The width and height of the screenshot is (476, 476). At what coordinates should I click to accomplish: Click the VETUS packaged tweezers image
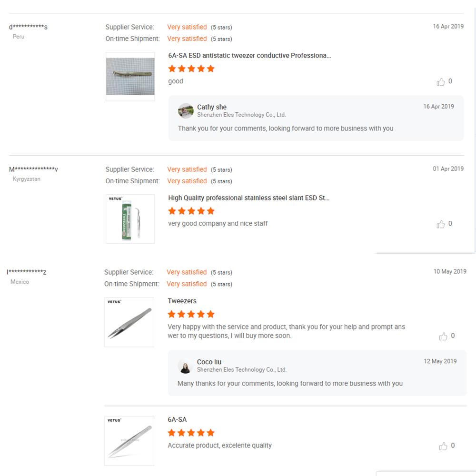pyautogui.click(x=130, y=218)
